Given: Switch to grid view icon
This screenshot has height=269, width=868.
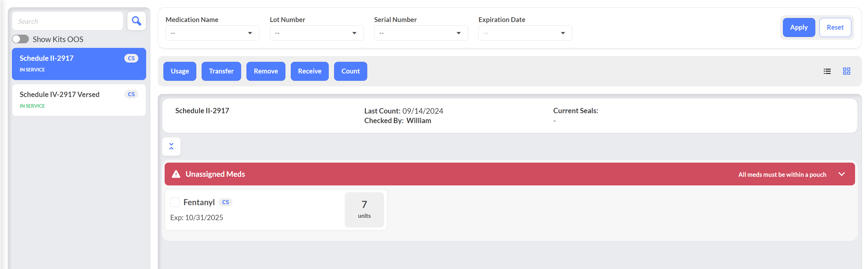Looking at the screenshot, I should coord(846,71).
